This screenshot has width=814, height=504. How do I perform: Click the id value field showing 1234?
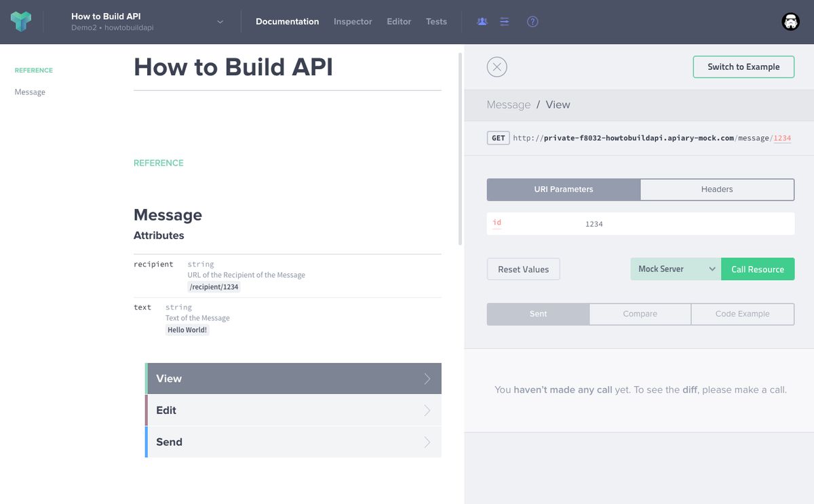coord(594,223)
